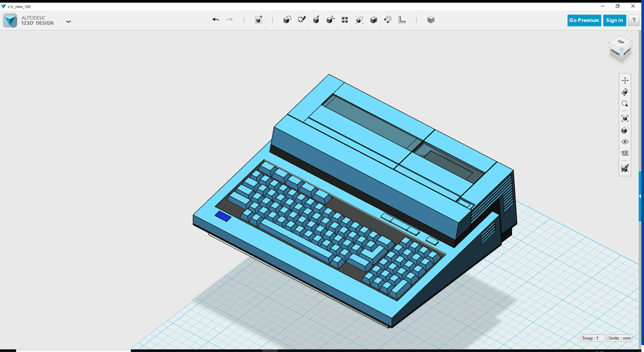Toggle the grid visibility icon

click(x=625, y=153)
